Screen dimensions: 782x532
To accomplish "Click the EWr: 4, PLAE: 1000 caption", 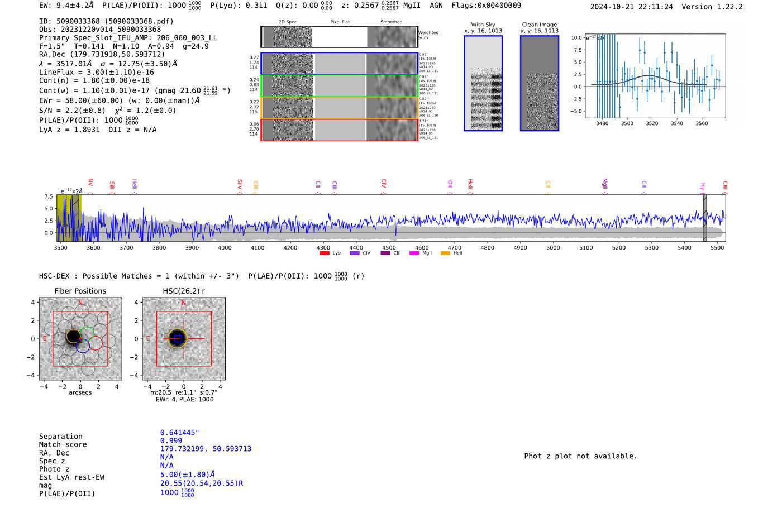I will click(x=184, y=399).
